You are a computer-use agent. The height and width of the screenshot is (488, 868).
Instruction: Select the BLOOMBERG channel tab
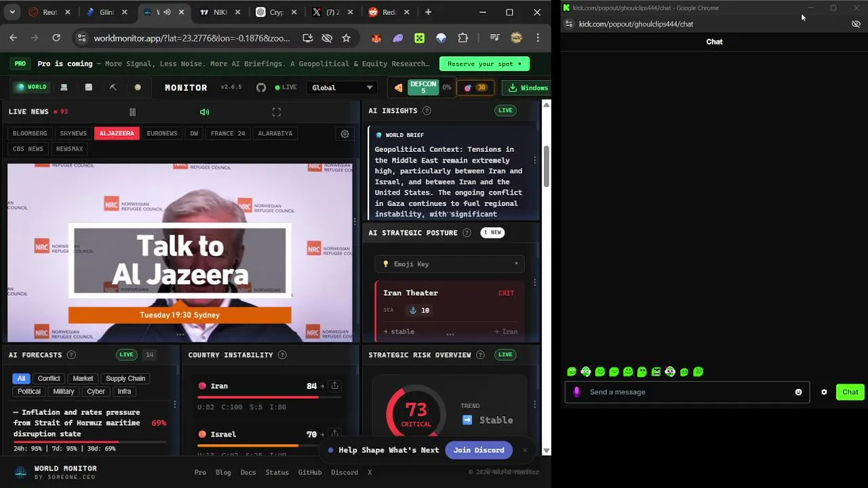tap(30, 134)
